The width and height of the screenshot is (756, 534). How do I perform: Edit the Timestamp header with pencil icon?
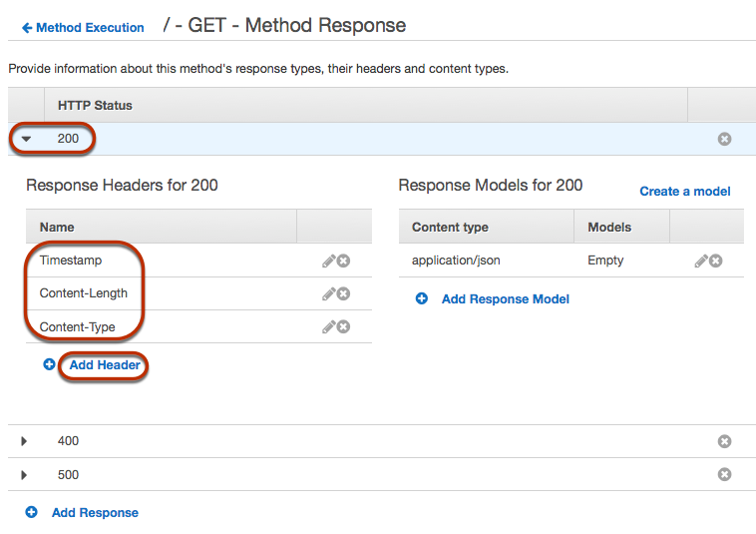(328, 261)
